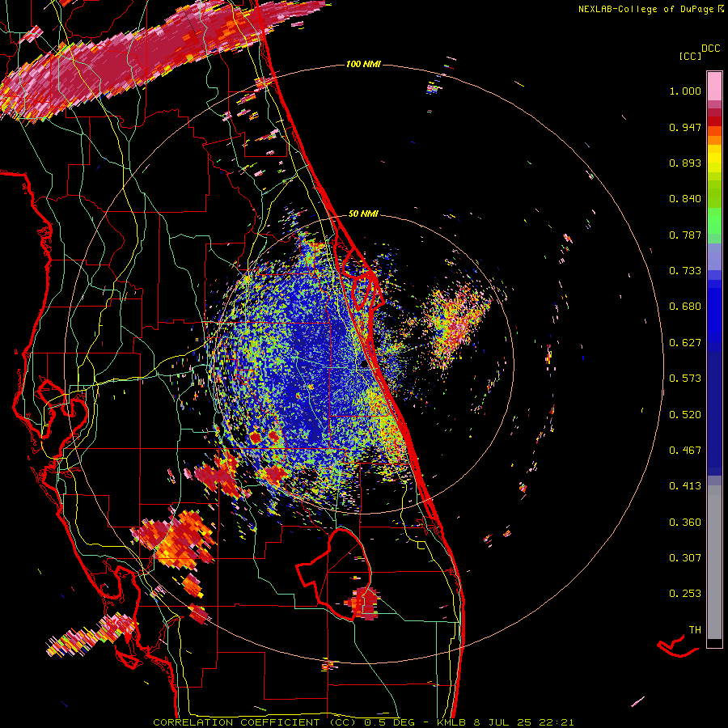The width and height of the screenshot is (728, 728).
Task: Select the 0.360 scale value
Action: (685, 523)
